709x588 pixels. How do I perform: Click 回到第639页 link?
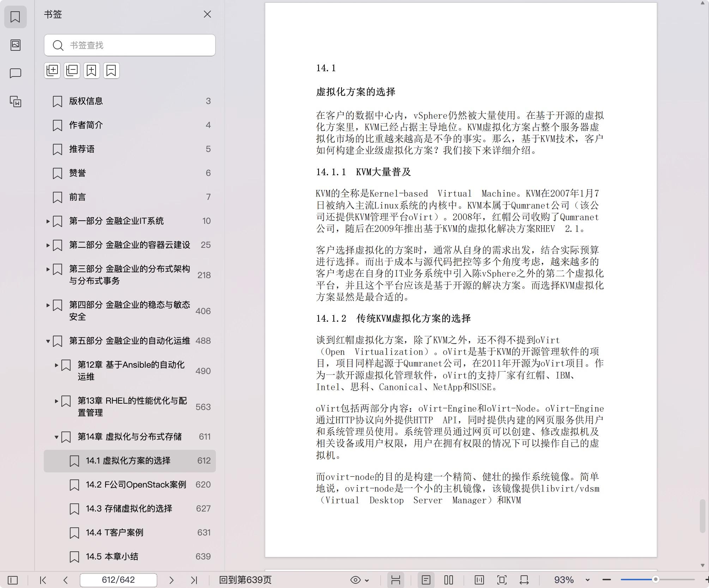tap(246, 580)
